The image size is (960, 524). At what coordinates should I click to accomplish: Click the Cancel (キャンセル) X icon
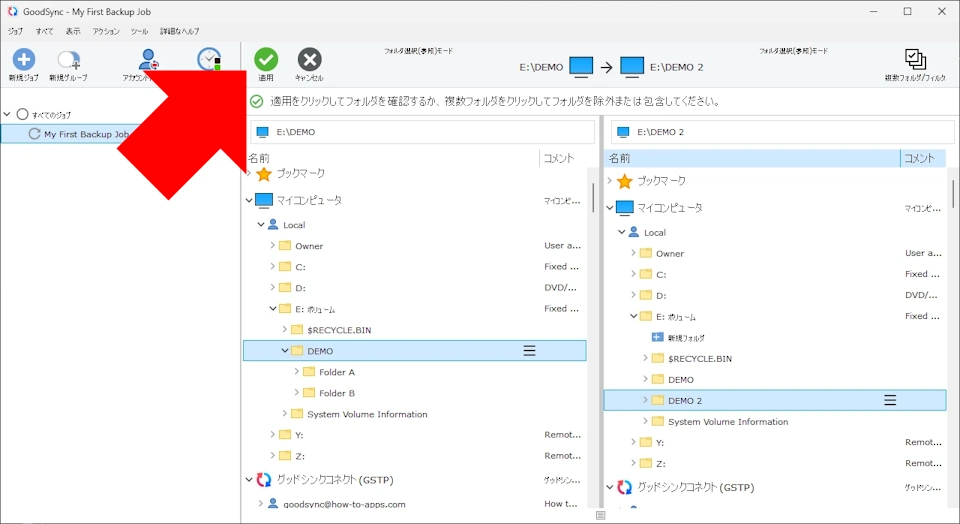(x=309, y=59)
